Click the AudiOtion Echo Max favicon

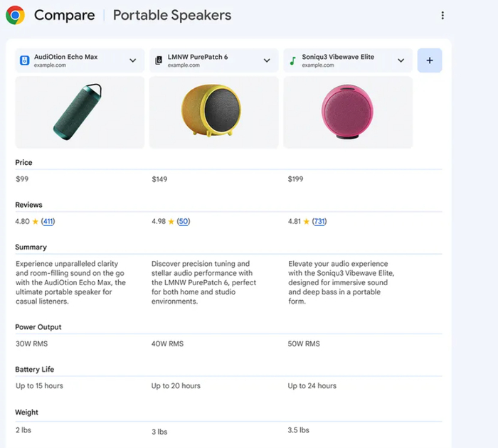click(24, 60)
